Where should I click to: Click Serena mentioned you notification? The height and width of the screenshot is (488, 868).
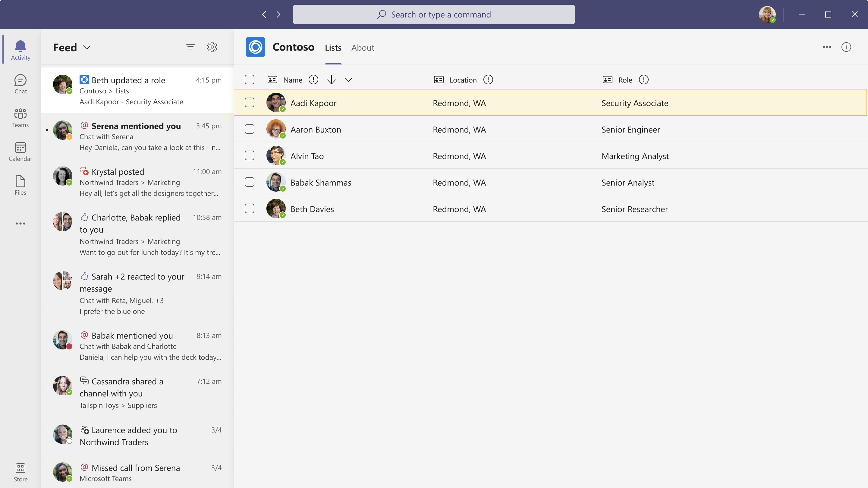click(x=137, y=136)
